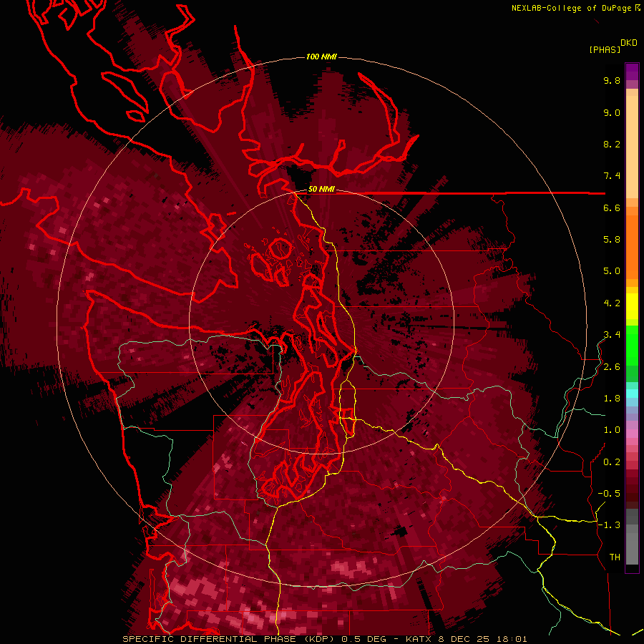Image resolution: width=644 pixels, height=644 pixels.
Task: Click the purple band atop the color scale
Action: tap(632, 72)
